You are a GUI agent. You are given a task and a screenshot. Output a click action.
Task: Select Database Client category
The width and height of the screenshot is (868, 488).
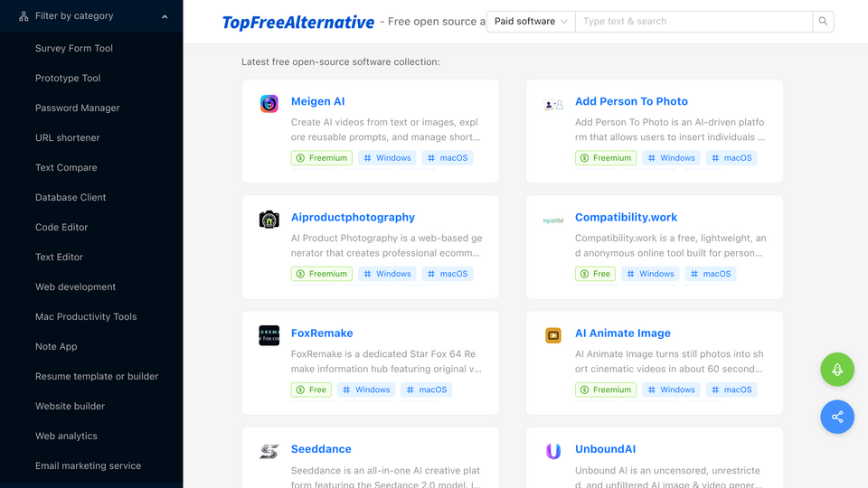[x=71, y=198]
